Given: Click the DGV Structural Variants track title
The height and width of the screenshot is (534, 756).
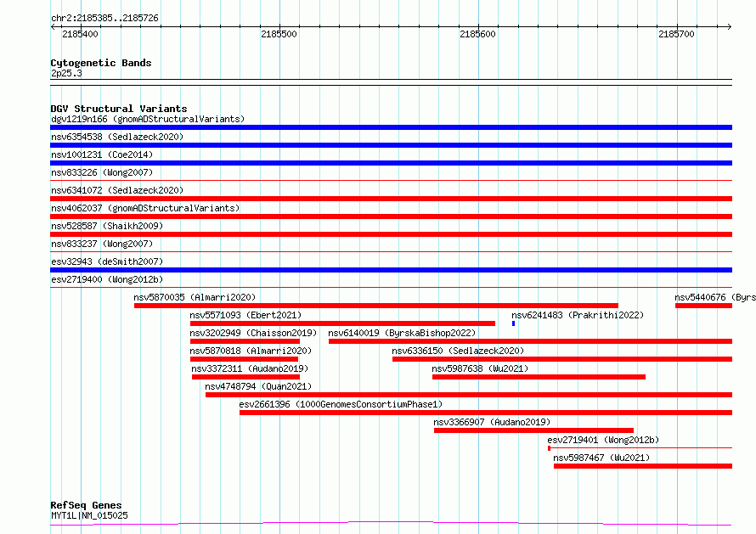Looking at the screenshot, I should pyautogui.click(x=119, y=109).
